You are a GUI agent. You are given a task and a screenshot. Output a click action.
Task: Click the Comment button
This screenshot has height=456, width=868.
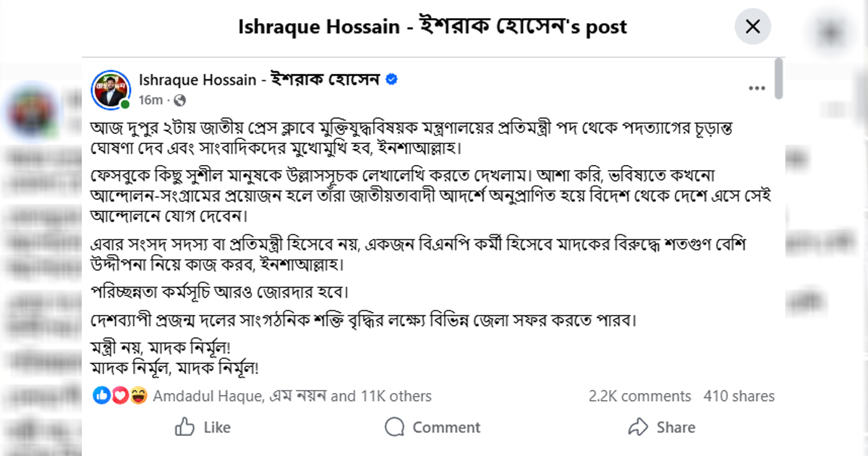(433, 427)
